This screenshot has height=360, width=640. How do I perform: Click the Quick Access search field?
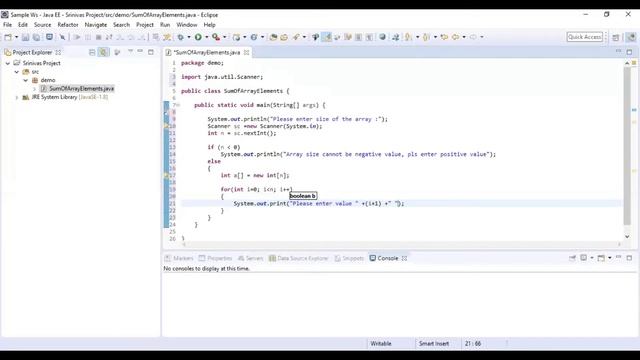584,37
